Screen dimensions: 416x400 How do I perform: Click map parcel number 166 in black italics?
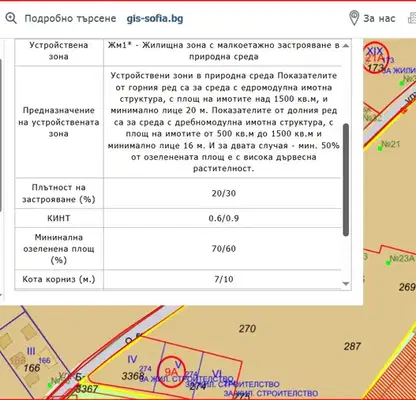coord(32,368)
